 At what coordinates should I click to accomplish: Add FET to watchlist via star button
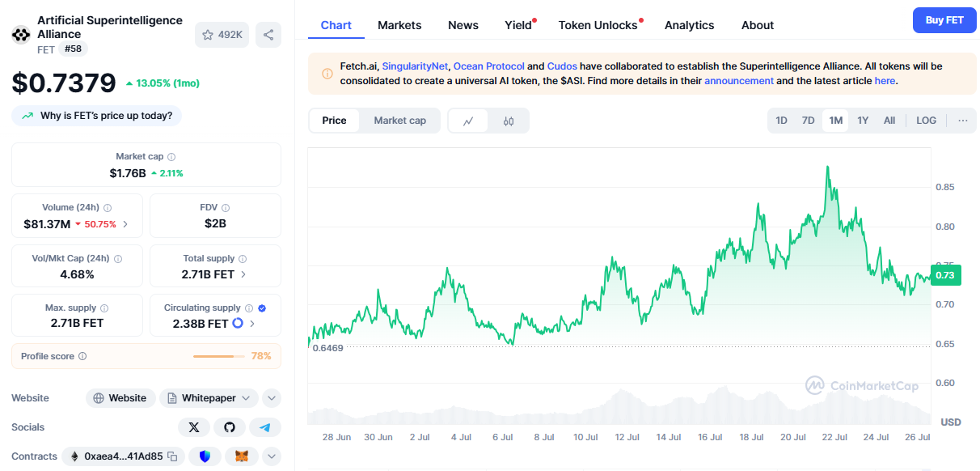click(222, 35)
